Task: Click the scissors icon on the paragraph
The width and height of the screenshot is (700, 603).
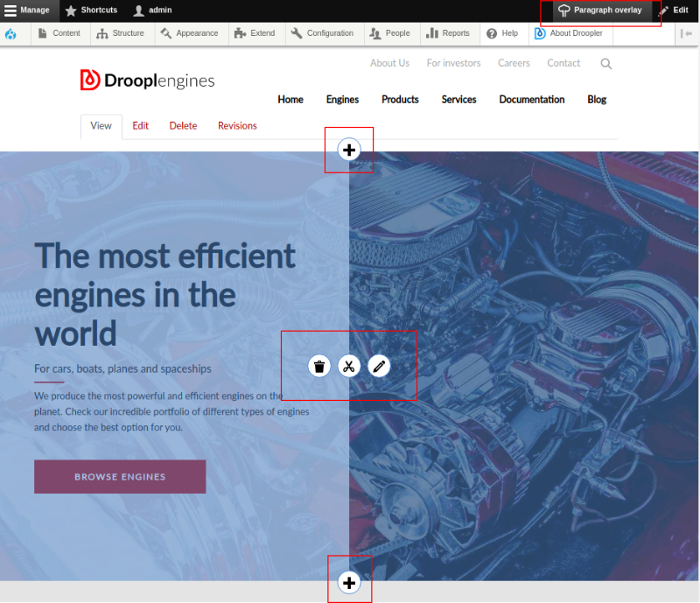Action: [348, 366]
